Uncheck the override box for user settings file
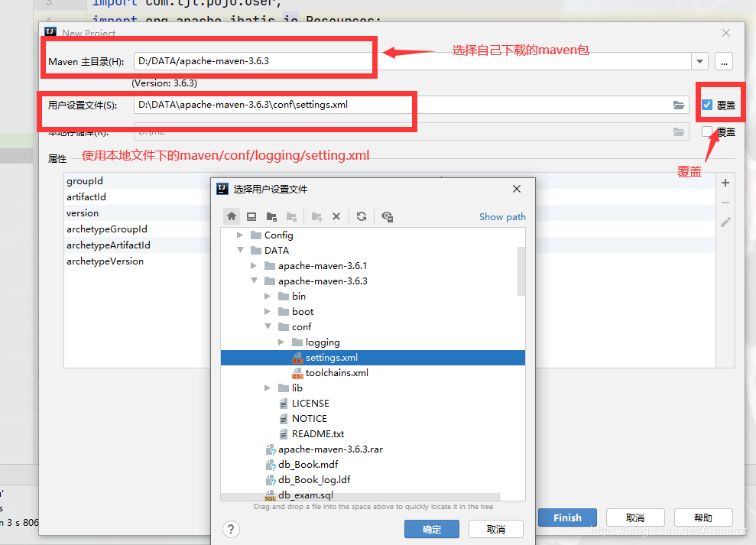This screenshot has height=545, width=756. click(707, 105)
